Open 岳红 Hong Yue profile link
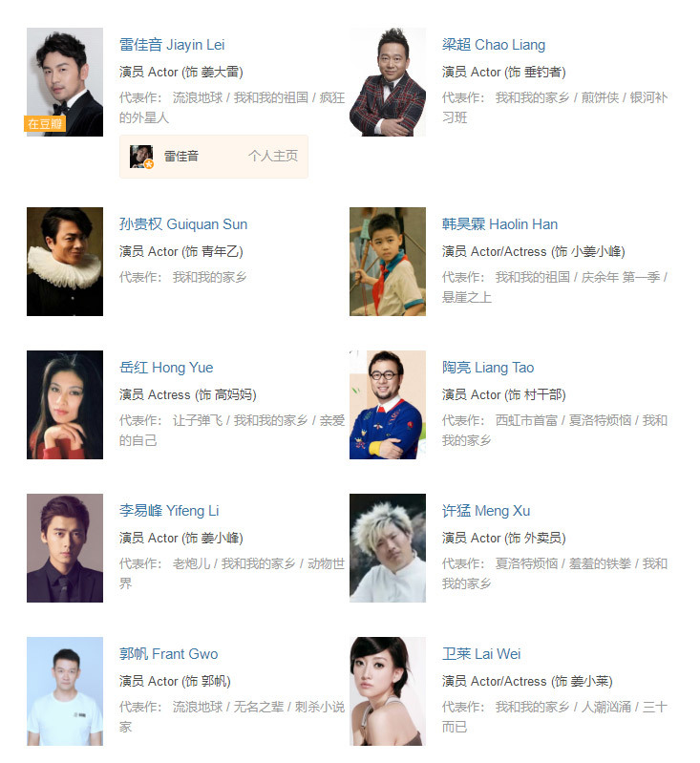 166,368
